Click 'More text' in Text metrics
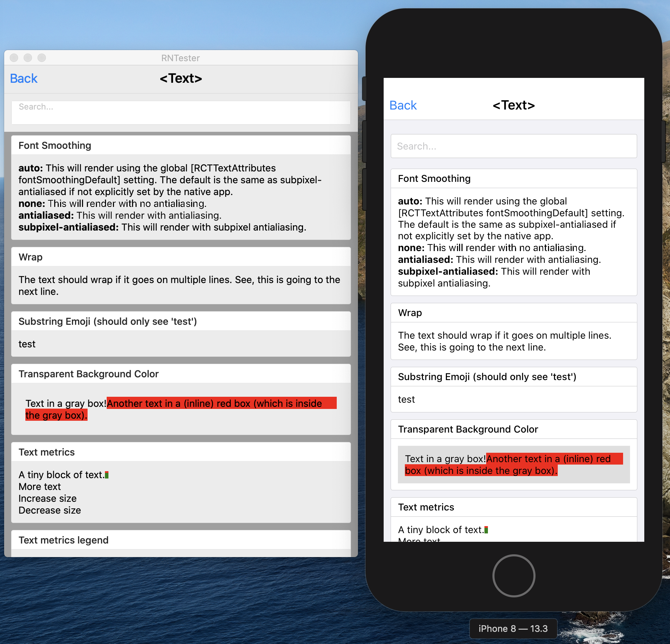Viewport: 670px width, 644px height. (x=40, y=486)
